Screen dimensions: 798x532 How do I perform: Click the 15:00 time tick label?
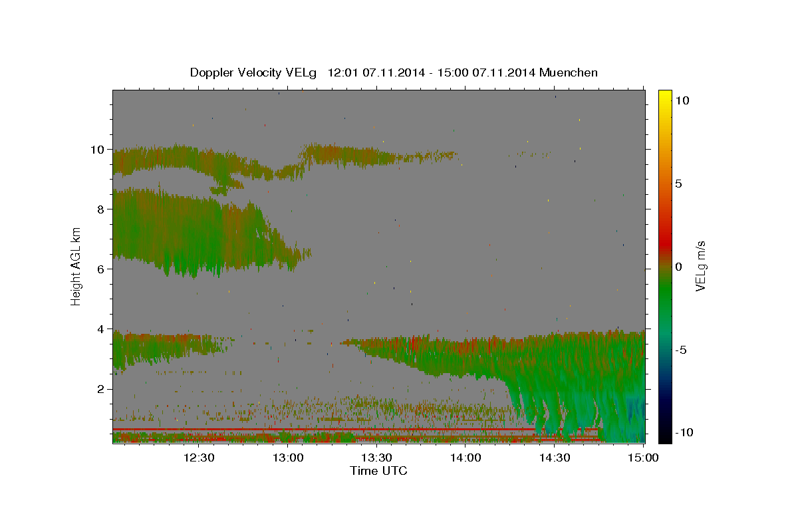coord(643,458)
